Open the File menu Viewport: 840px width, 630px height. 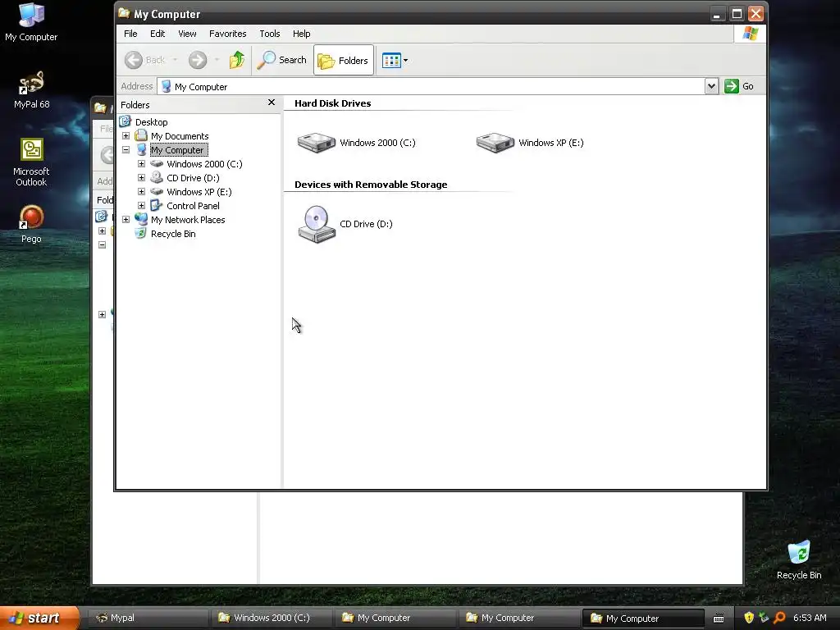click(130, 34)
